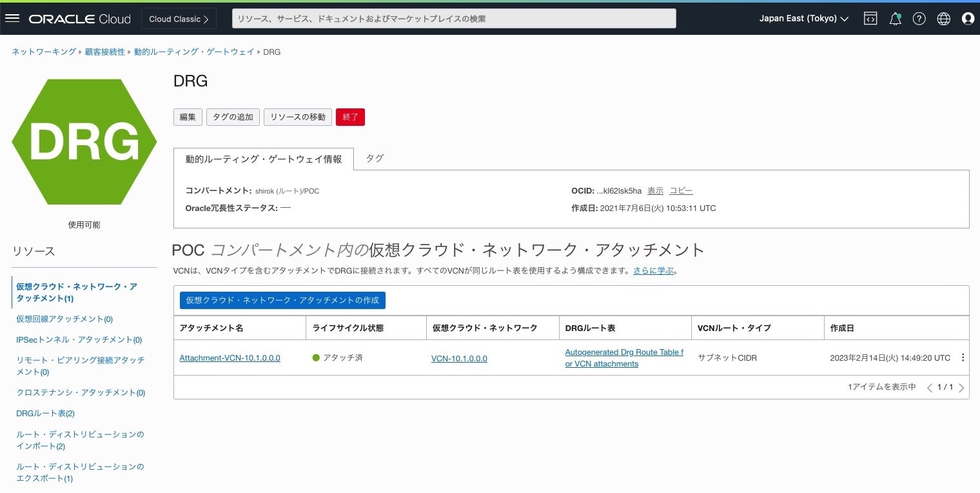Select ルート・ディストリビューションのインポート(2) in resources

coord(80,440)
